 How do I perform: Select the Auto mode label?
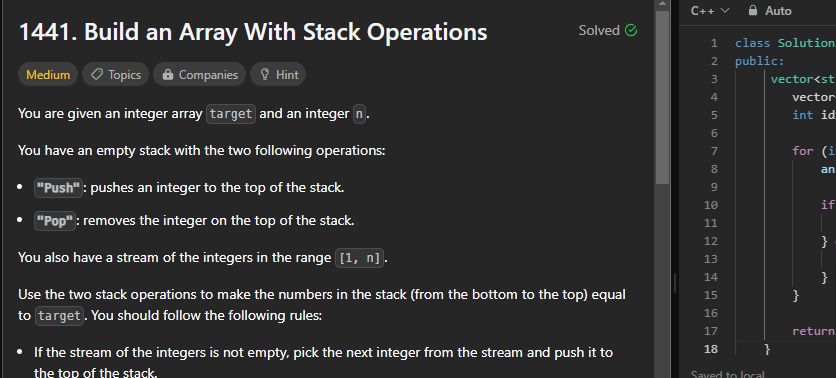[x=778, y=10]
